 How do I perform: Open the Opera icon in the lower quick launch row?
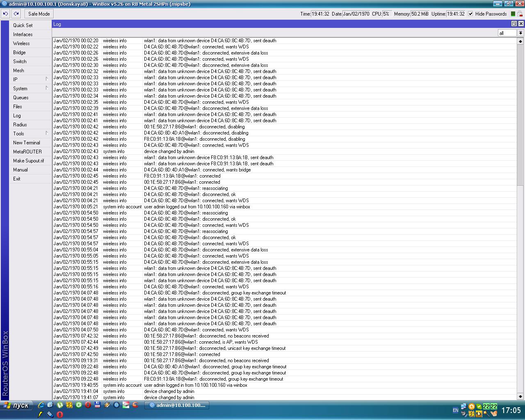(x=60, y=414)
